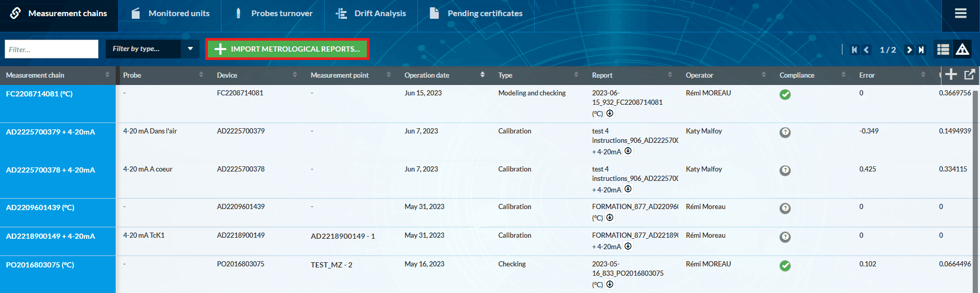Click unknown compliance icon for AD2225700378

coord(785,170)
